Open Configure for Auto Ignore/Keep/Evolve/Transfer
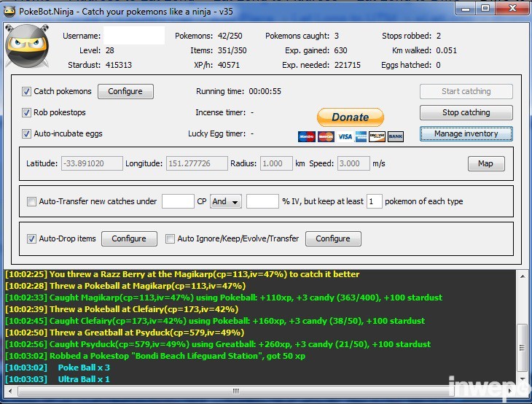Viewport: 532px width, 404px height. [333, 238]
